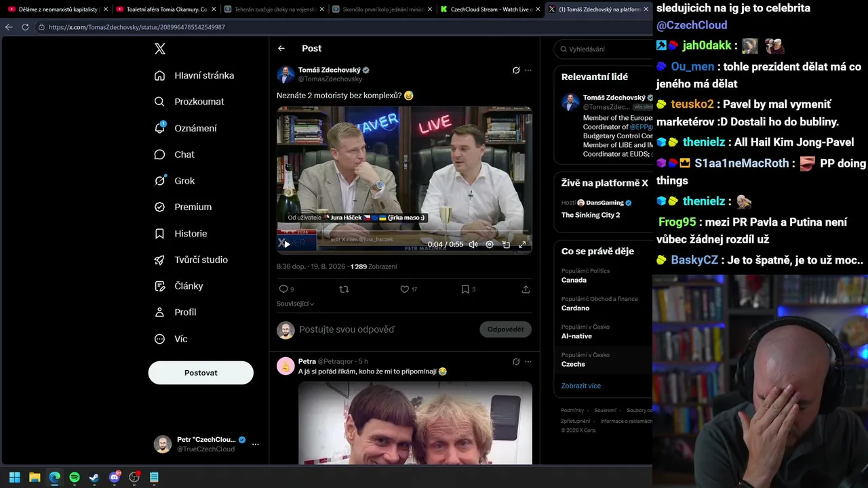The height and width of the screenshot is (488, 868).
Task: Open Petra's avatar on the reply
Action: click(285, 366)
